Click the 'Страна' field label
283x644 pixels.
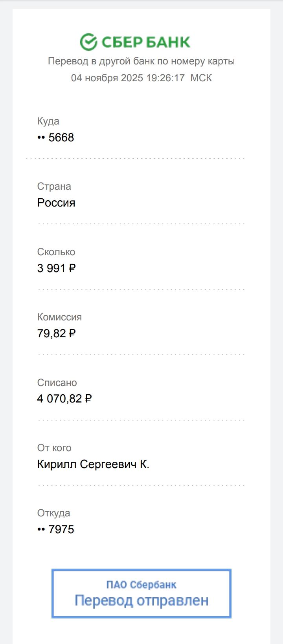tap(54, 187)
